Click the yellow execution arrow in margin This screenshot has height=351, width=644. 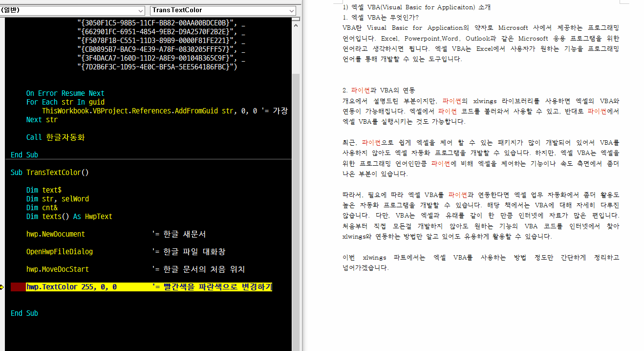click(2, 287)
